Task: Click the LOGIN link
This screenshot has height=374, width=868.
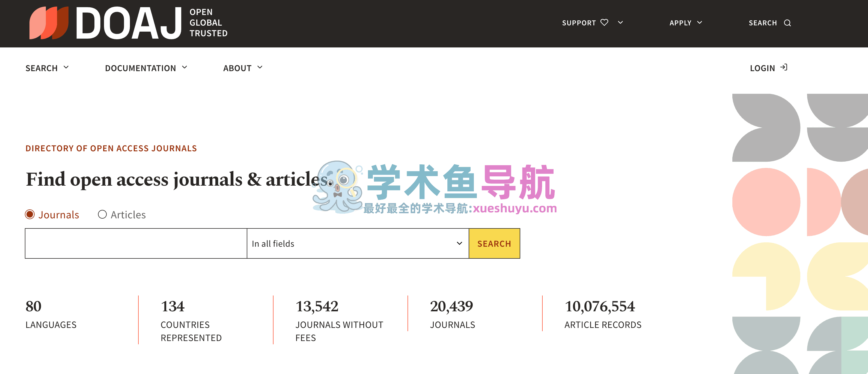Action: pos(762,68)
